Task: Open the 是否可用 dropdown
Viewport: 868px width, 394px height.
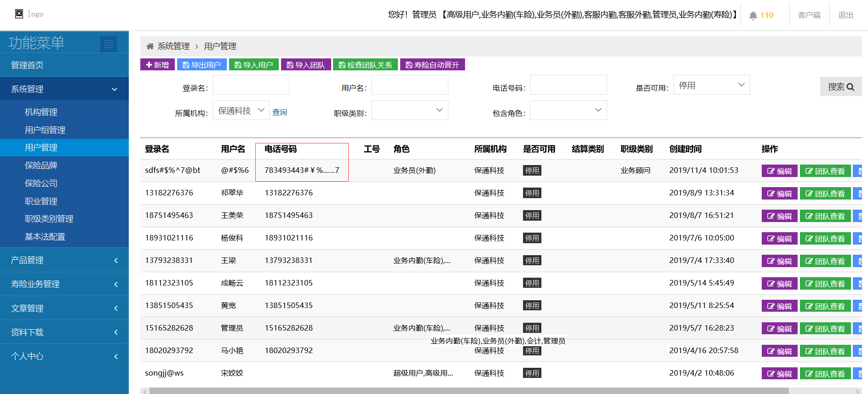Action: click(711, 85)
